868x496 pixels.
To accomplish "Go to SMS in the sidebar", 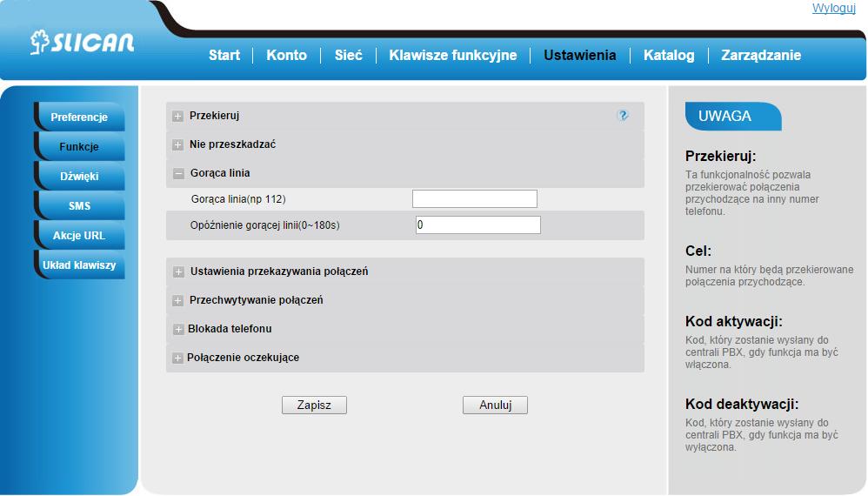I will [x=79, y=206].
